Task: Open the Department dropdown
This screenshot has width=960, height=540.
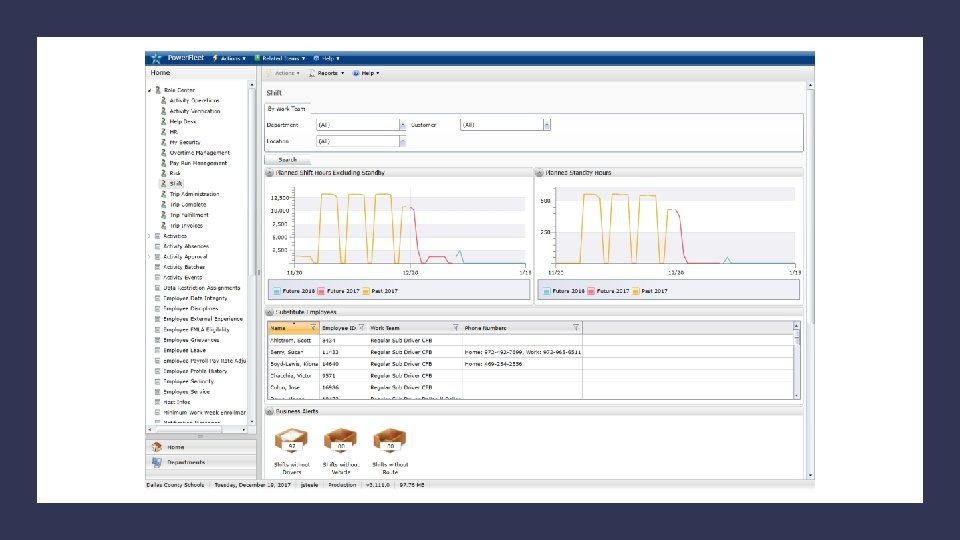Action: click(402, 125)
